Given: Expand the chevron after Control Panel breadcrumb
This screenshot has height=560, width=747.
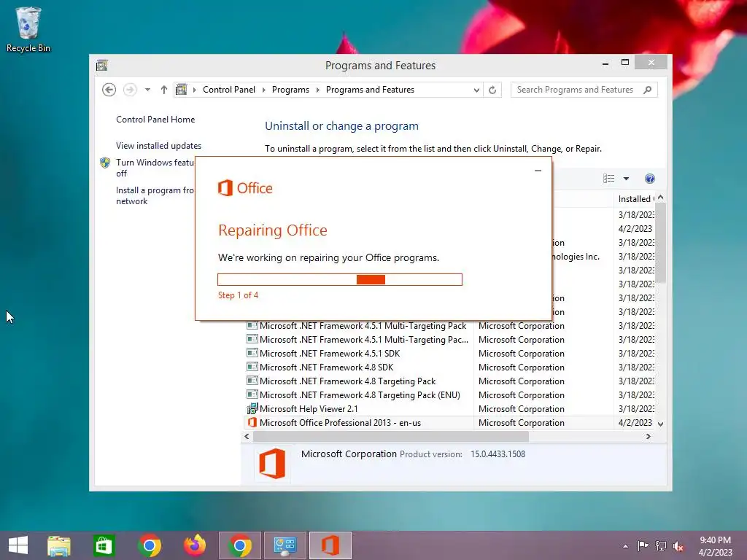Looking at the screenshot, I should 264,90.
